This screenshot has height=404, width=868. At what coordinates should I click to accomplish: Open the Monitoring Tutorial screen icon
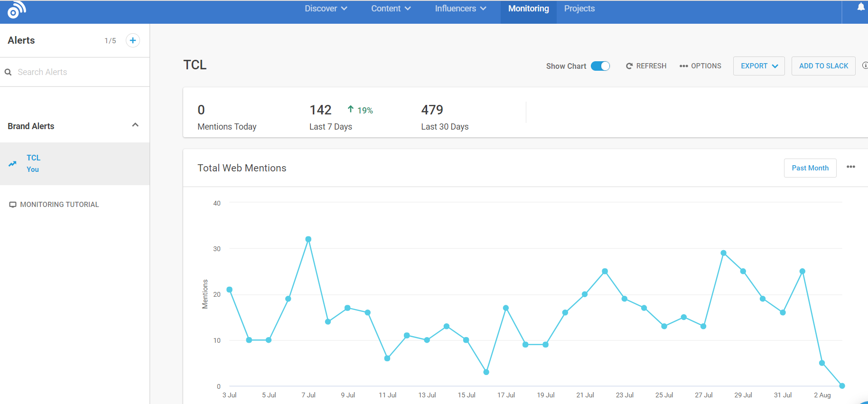[13, 205]
